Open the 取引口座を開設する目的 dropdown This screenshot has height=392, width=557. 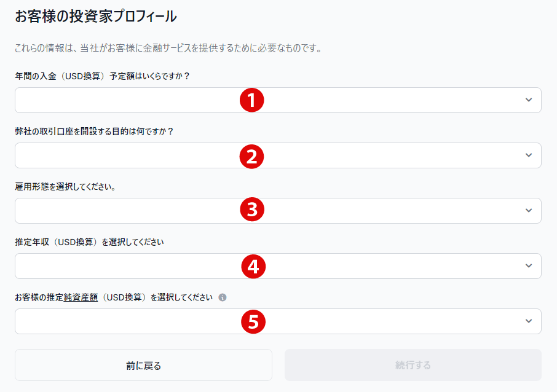click(123, 155)
